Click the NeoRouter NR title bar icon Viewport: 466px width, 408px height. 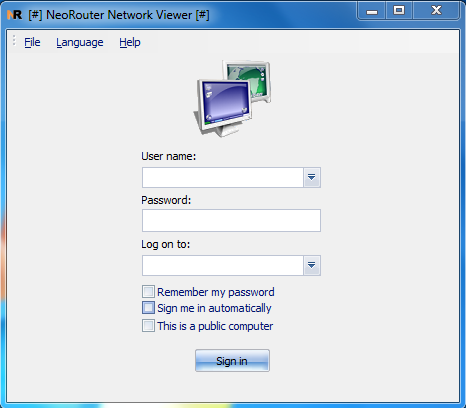click(15, 15)
